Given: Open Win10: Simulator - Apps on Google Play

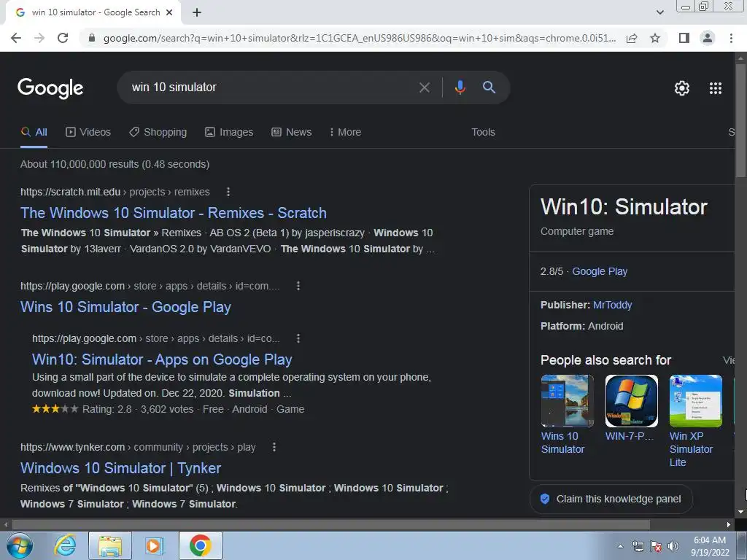Looking at the screenshot, I should [162, 359].
